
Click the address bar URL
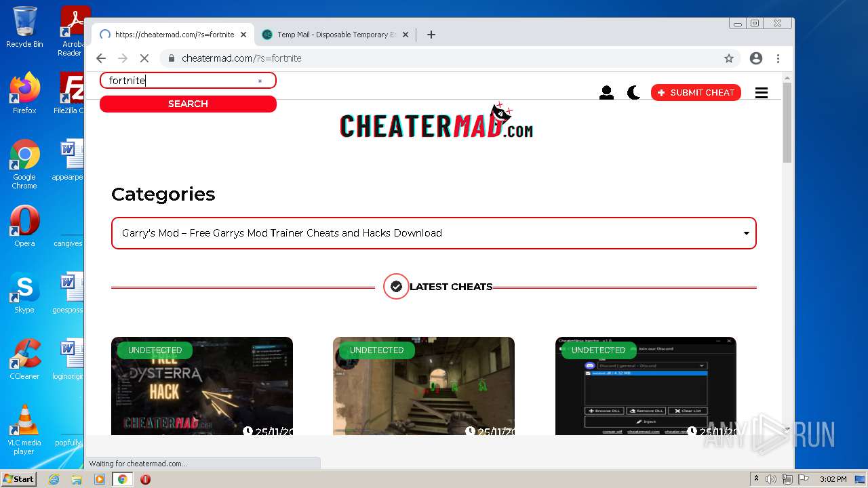coord(241,58)
